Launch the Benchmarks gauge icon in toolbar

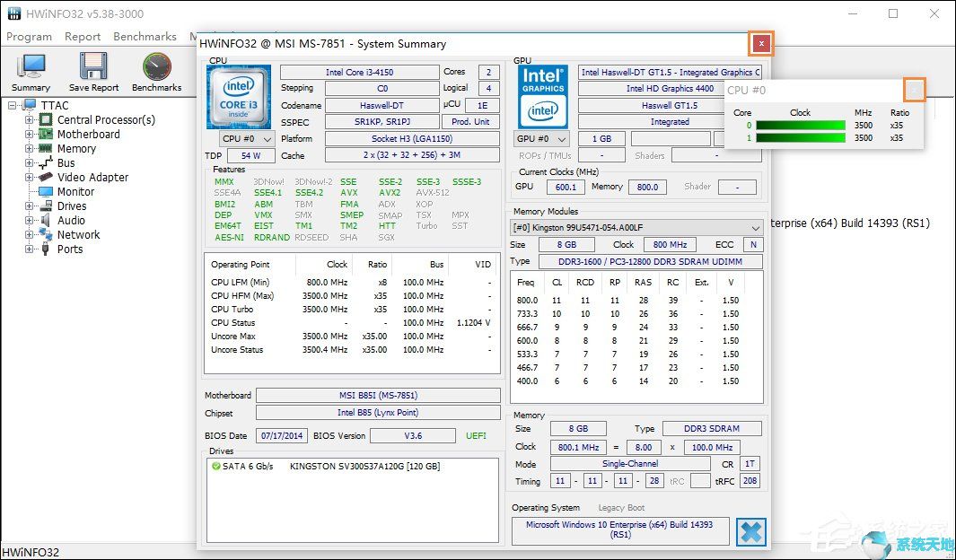[157, 67]
